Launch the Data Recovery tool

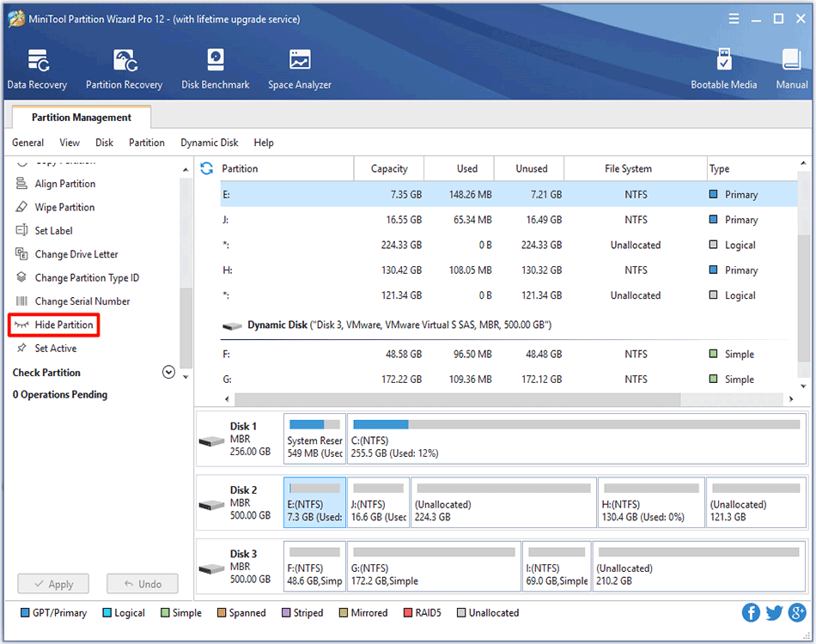pyautogui.click(x=37, y=68)
